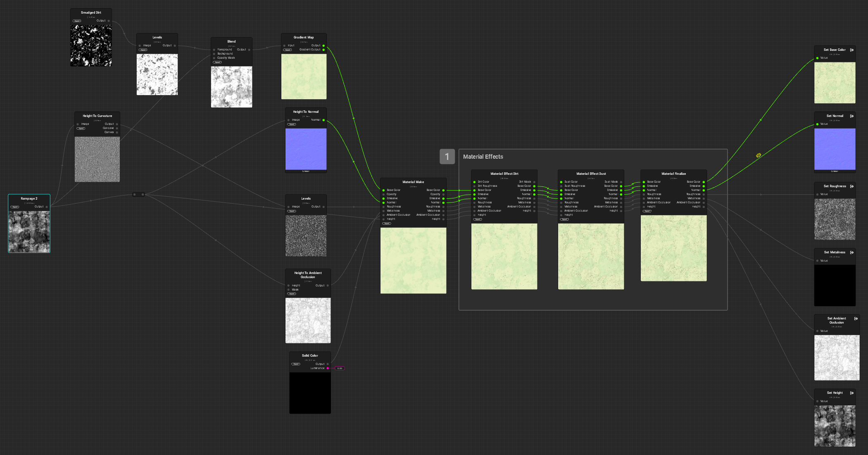Click the Solid Color Luminance value field
This screenshot has width=868, height=455.
(340, 368)
